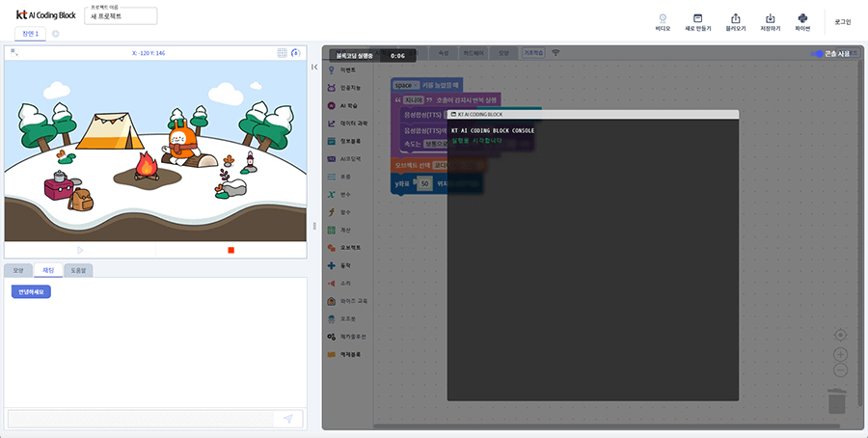This screenshot has height=438, width=868.
Task: Open the 인공지능 block category
Action: pos(343,88)
